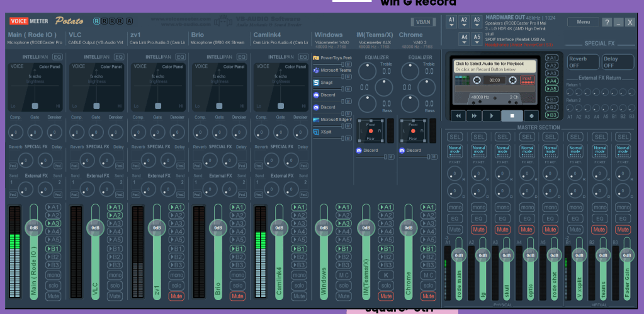The width and height of the screenshot is (644, 314).
Task: Open the A4 hardware out device dropdown
Action: 464,38
